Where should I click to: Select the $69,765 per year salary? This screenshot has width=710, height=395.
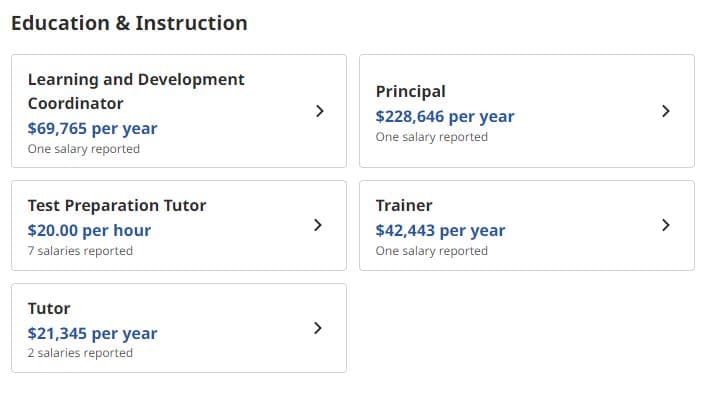(92, 128)
